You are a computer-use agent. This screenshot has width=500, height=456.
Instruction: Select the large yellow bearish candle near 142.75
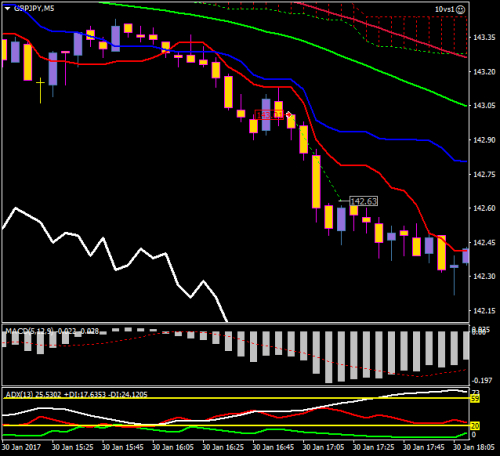tap(316, 182)
